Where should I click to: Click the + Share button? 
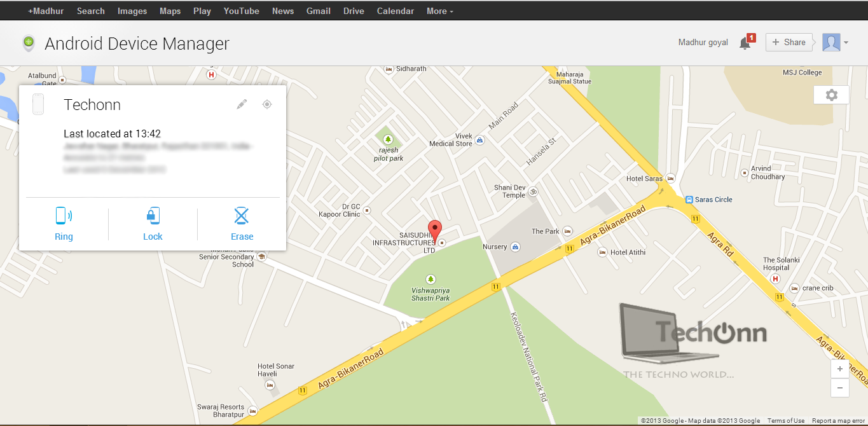(x=789, y=42)
